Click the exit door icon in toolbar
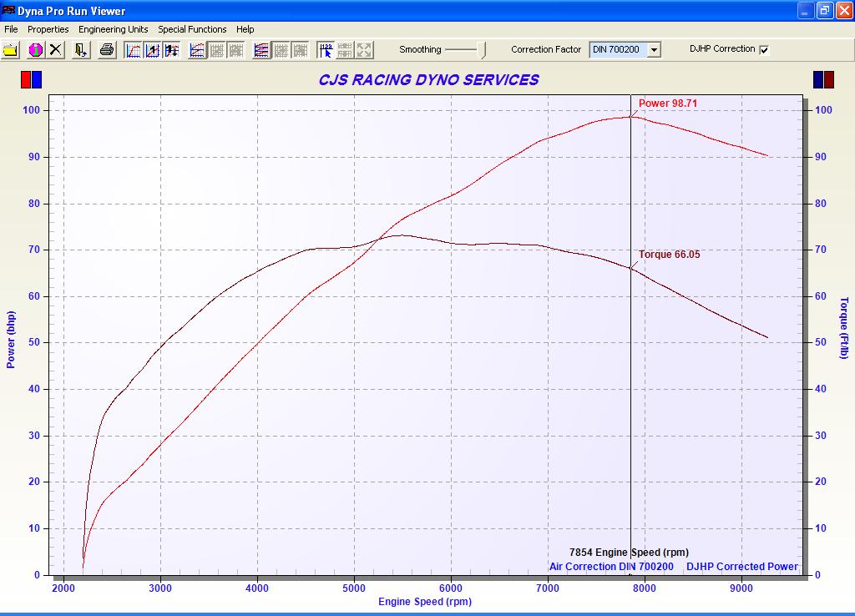The width and height of the screenshot is (855, 616). pos(81,50)
